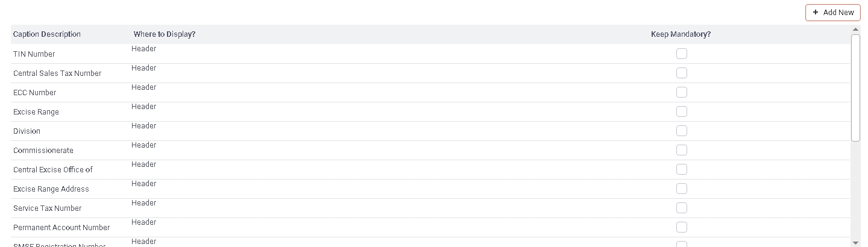This screenshot has height=247, width=868.
Task: Make Permanent Account Number mandatory
Action: pos(681,227)
